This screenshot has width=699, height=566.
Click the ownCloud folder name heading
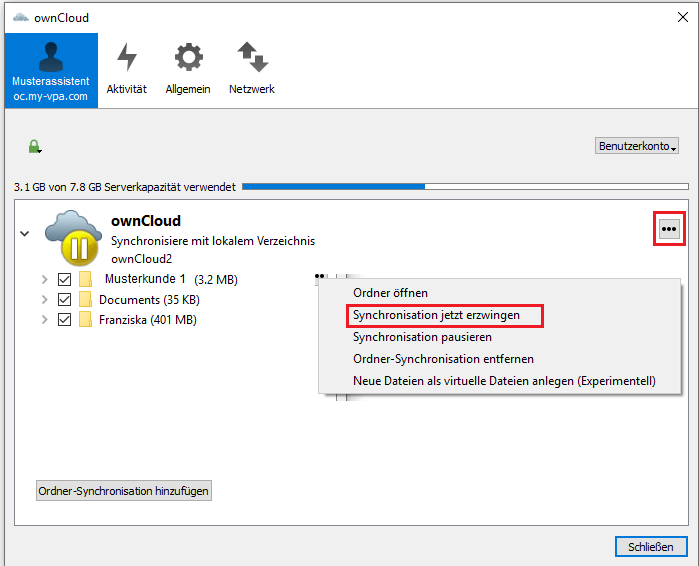coord(146,221)
